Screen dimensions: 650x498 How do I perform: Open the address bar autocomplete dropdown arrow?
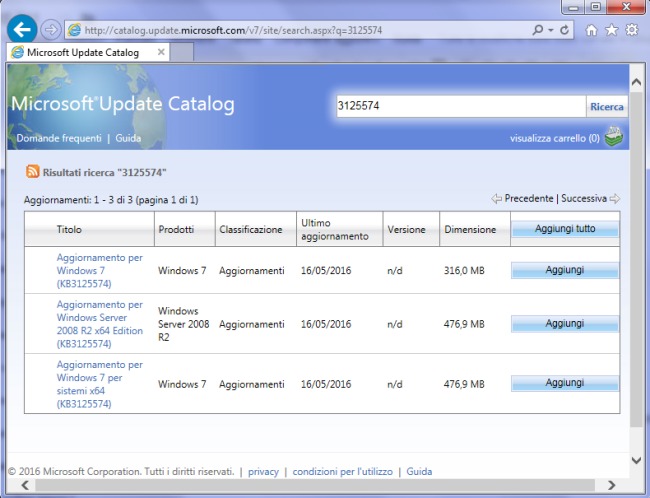pos(551,30)
